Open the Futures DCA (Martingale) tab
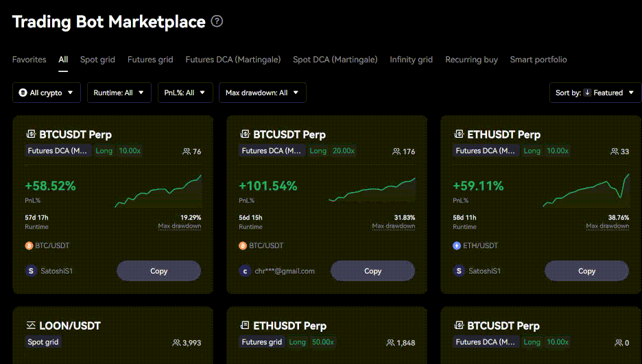Viewport: 642px width, 364px height. coord(233,60)
